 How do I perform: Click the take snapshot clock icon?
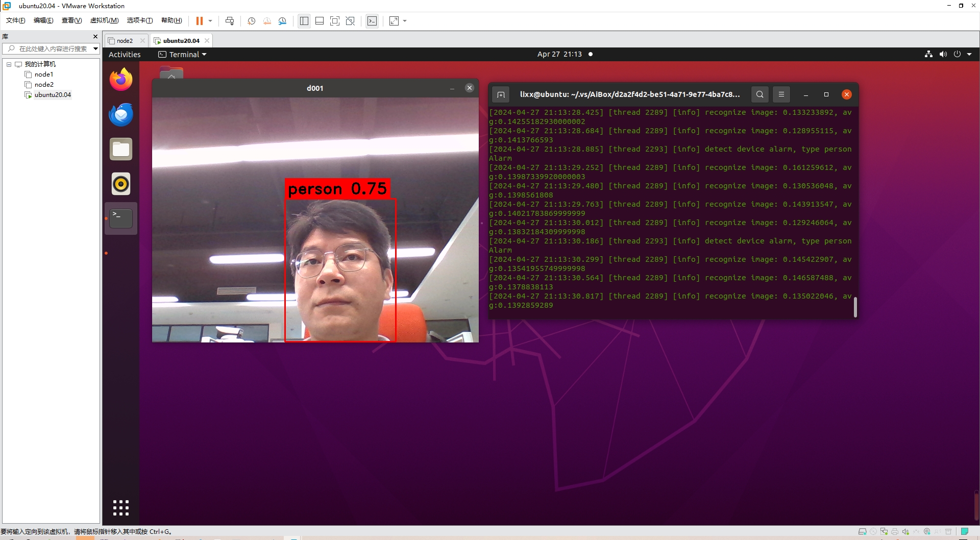click(251, 21)
